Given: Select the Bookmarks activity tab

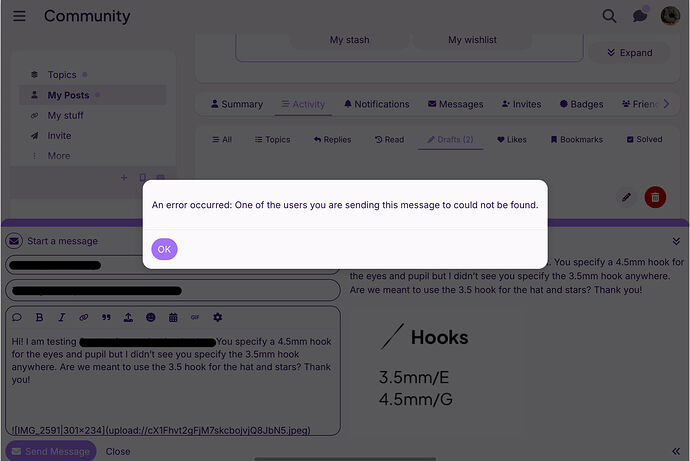Looking at the screenshot, I should (576, 139).
